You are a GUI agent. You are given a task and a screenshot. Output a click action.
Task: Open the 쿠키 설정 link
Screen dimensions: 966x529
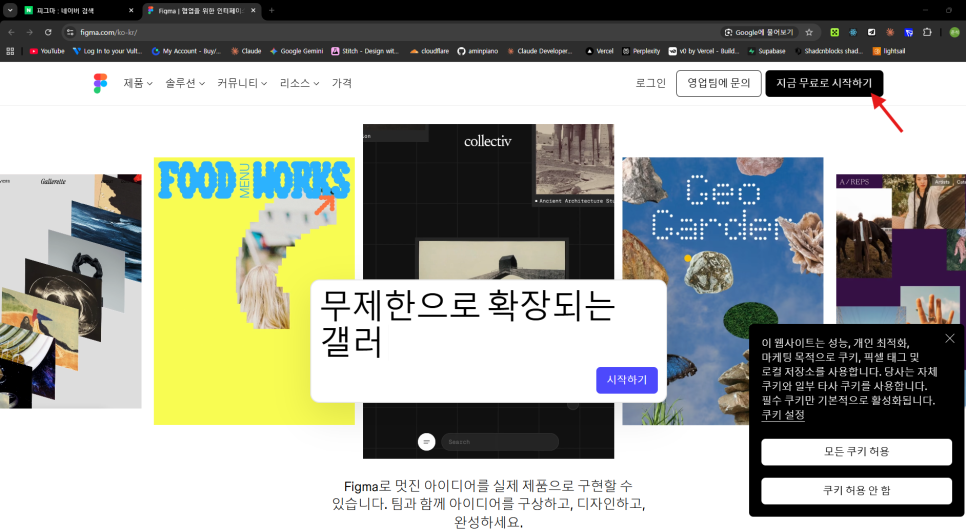(783, 415)
